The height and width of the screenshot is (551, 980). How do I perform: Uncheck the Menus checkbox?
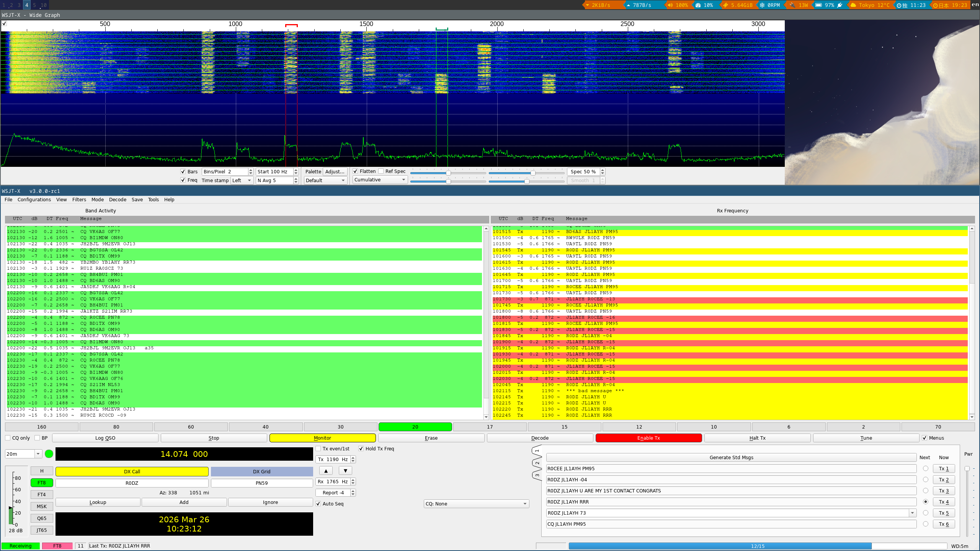[924, 438]
